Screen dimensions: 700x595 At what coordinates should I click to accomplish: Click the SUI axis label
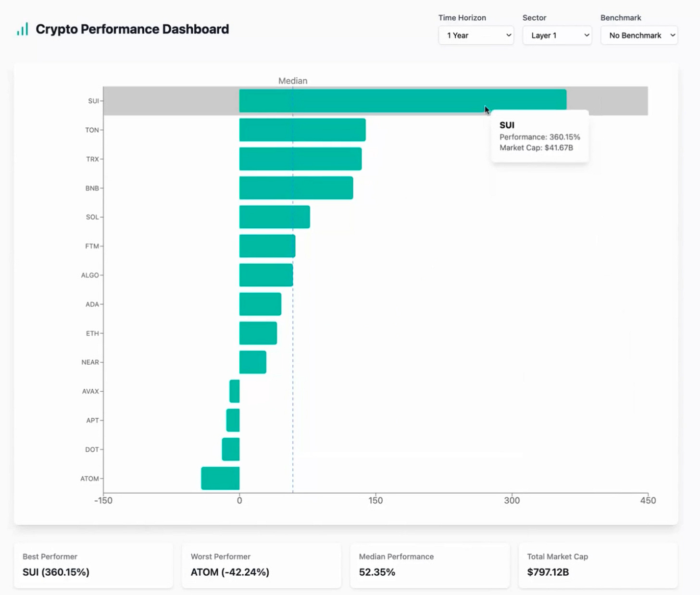pyautogui.click(x=93, y=101)
